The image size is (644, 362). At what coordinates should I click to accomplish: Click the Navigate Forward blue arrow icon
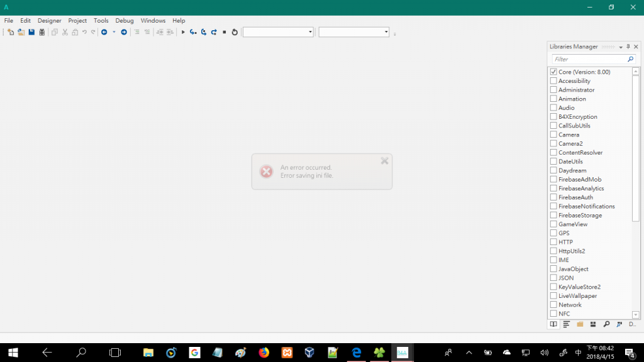click(x=124, y=32)
